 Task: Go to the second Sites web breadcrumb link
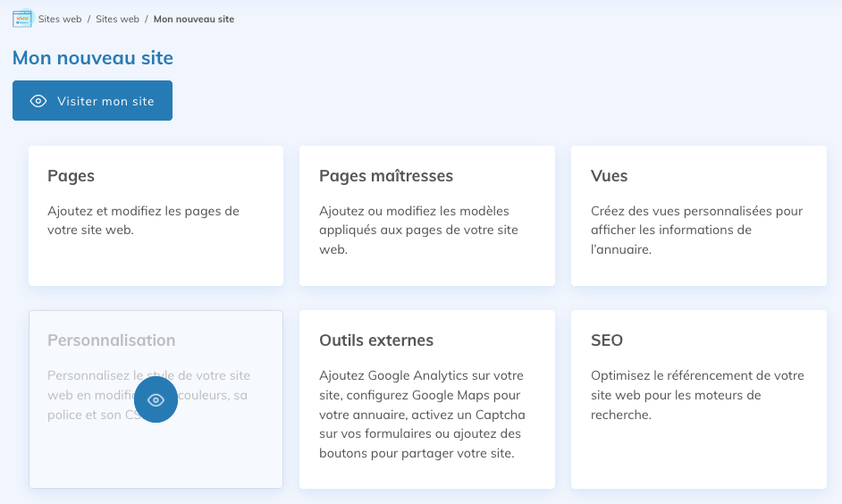(117, 19)
